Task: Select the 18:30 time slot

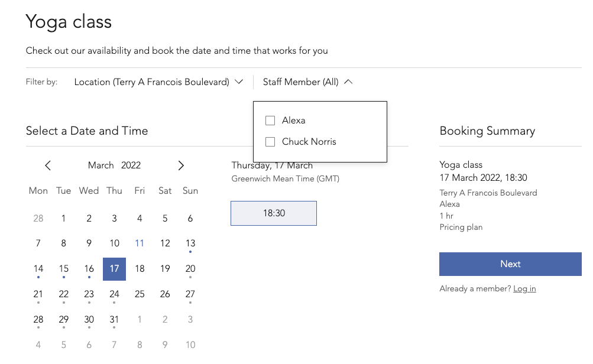Action: pyautogui.click(x=274, y=213)
